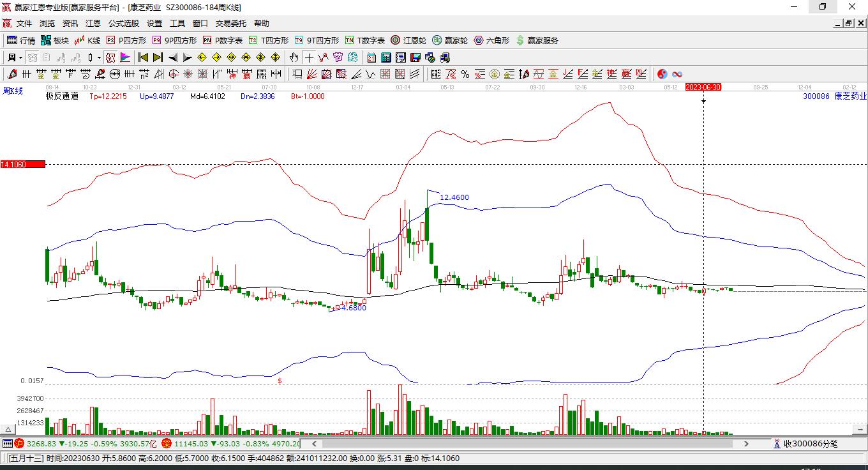Click the first yellow diamond left-arrow icon
This screenshot has height=470, width=868.
tap(202, 57)
